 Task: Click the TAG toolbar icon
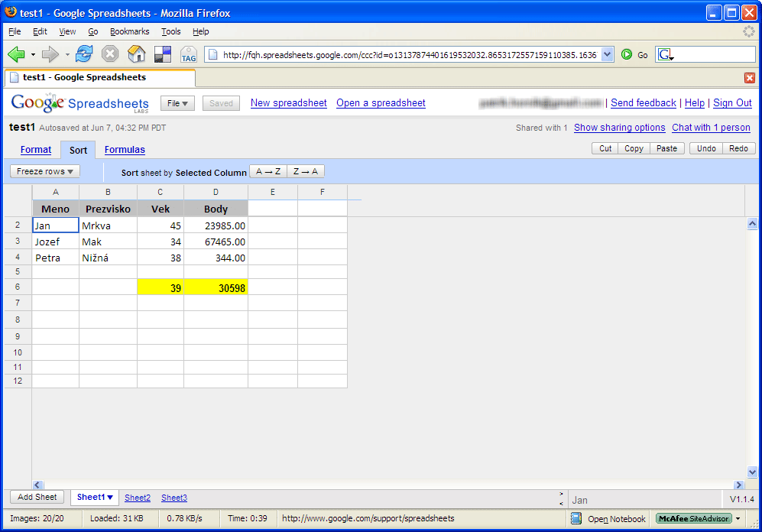click(189, 54)
